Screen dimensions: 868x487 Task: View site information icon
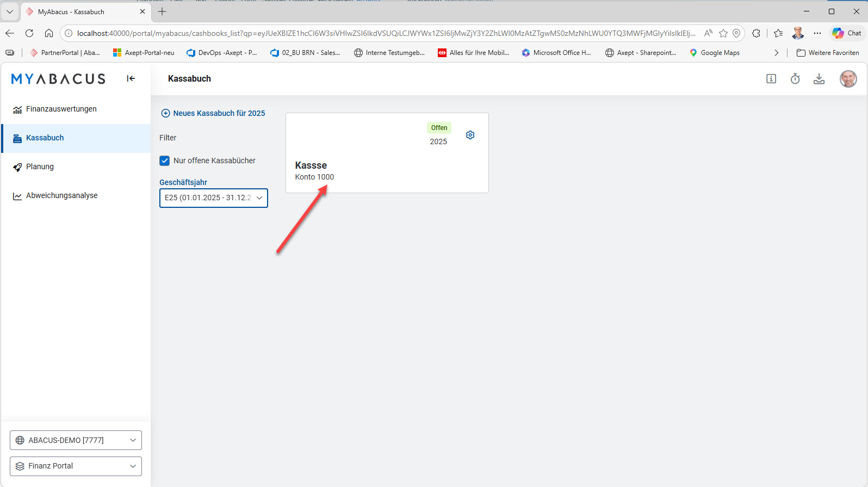[x=69, y=33]
